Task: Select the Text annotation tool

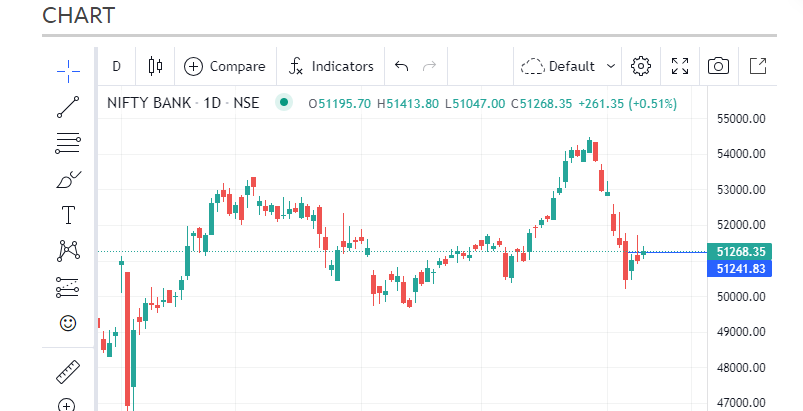Action: tap(68, 215)
